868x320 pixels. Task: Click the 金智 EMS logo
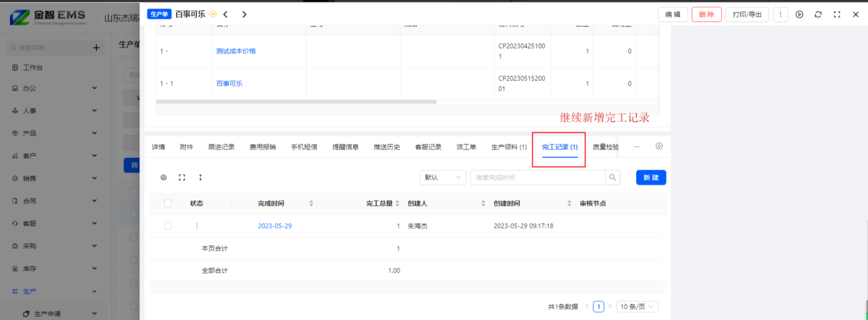click(48, 17)
